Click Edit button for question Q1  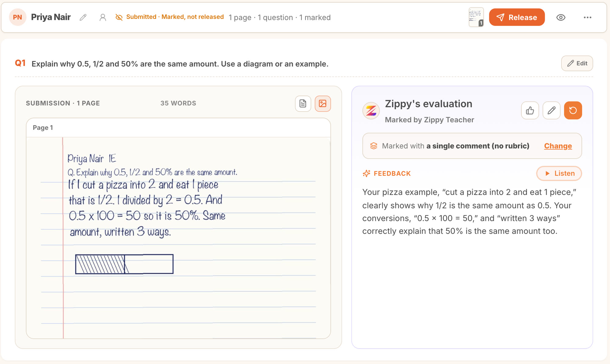pos(577,63)
